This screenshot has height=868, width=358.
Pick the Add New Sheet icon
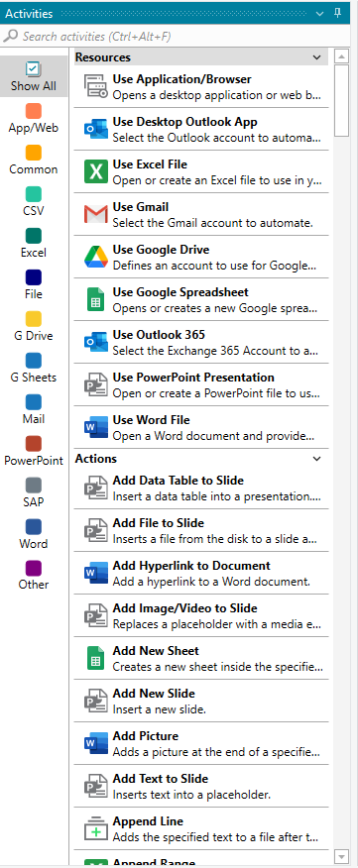[96, 658]
